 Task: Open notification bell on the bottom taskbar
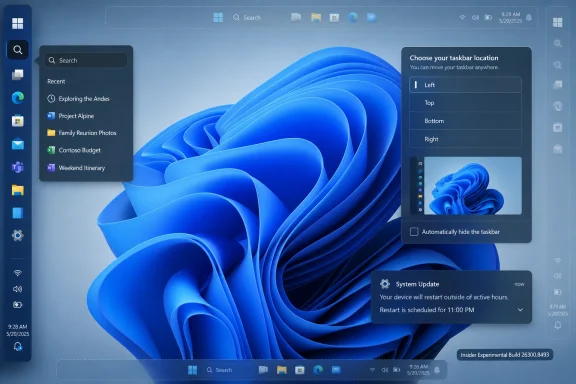(x=437, y=370)
